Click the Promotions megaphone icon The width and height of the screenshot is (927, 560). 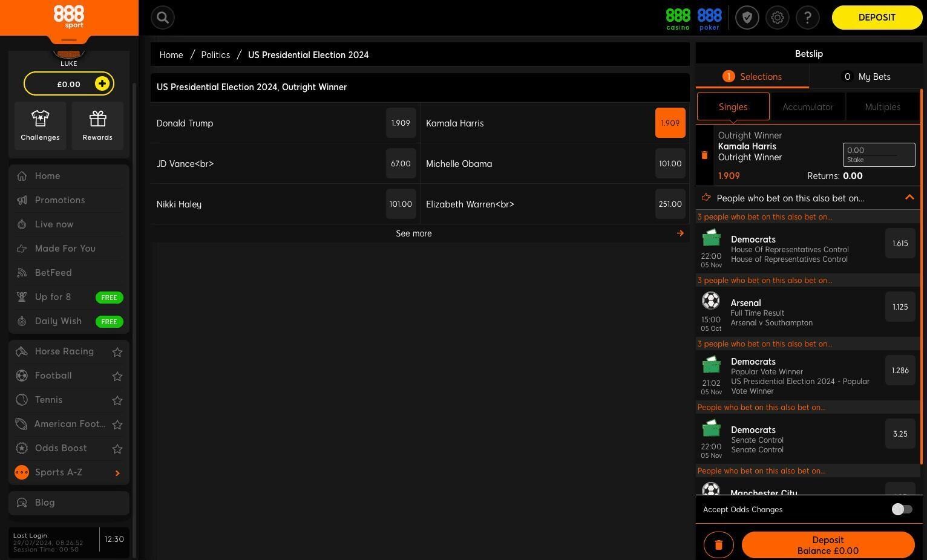pos(22,200)
